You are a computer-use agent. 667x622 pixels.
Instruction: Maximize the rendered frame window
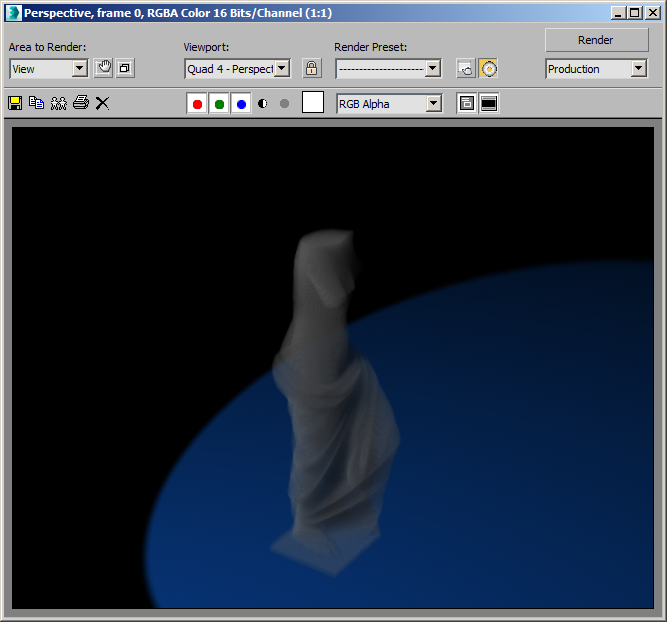[635, 13]
